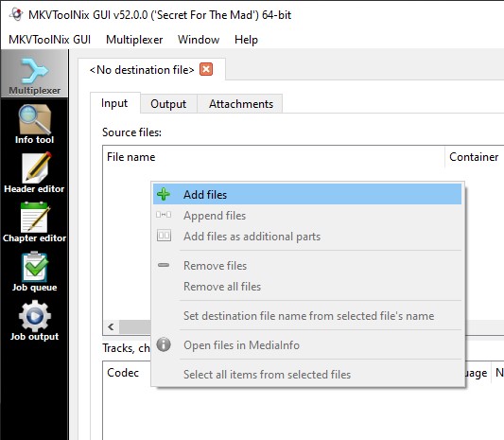Open the Help menu

point(246,40)
